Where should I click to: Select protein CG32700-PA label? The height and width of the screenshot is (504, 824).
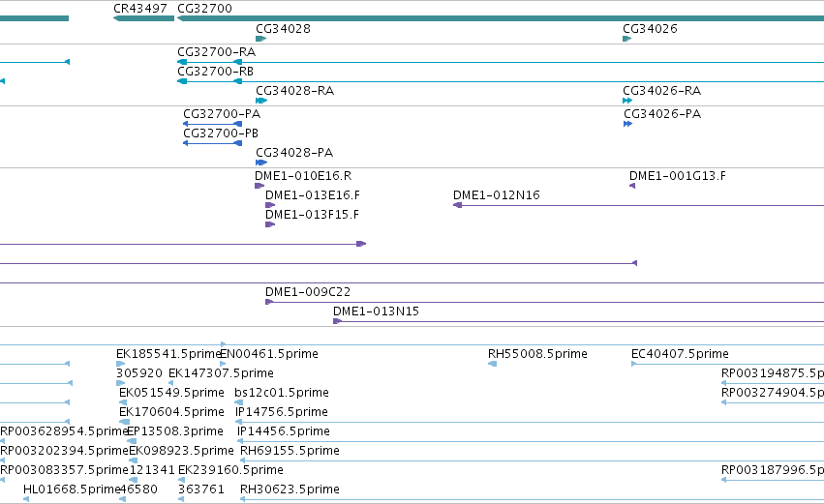(222, 114)
